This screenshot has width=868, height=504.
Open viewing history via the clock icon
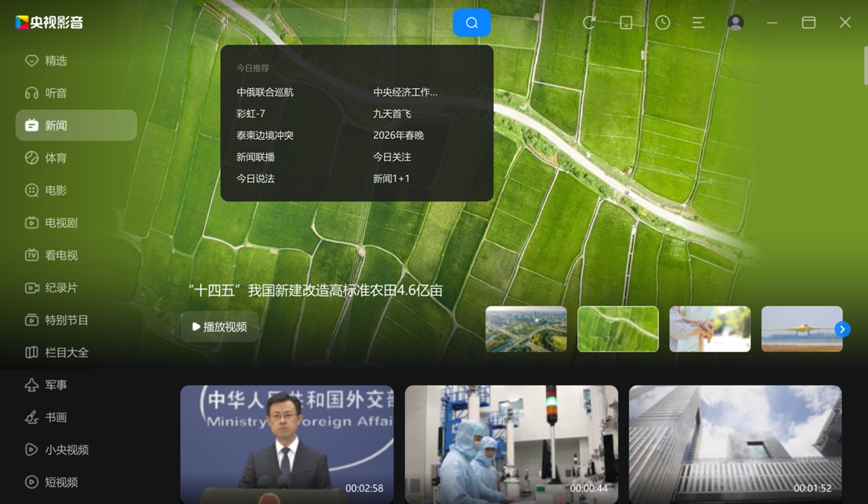pos(662,22)
